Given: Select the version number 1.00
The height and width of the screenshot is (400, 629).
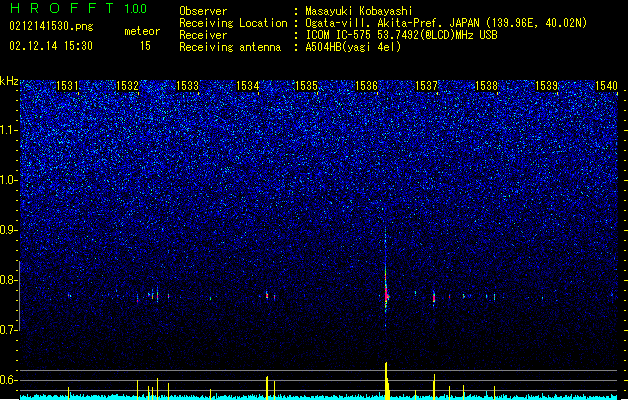Looking at the screenshot, I should click(x=136, y=9).
